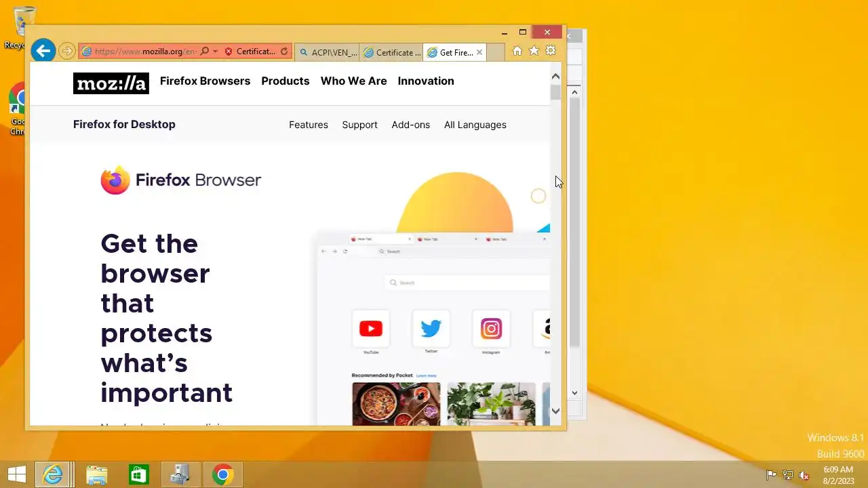The image size is (868, 488).
Task: Click the forward navigation arrow
Action: (x=66, y=52)
